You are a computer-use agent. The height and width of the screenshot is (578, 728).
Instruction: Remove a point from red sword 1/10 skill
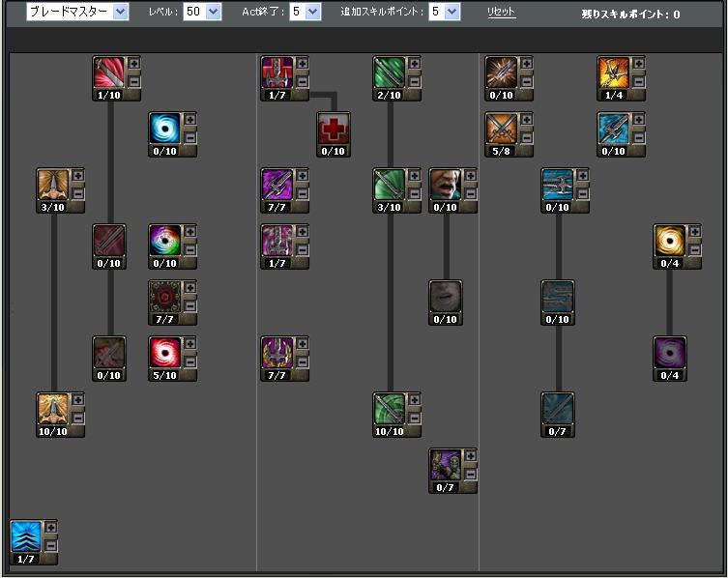tap(134, 82)
